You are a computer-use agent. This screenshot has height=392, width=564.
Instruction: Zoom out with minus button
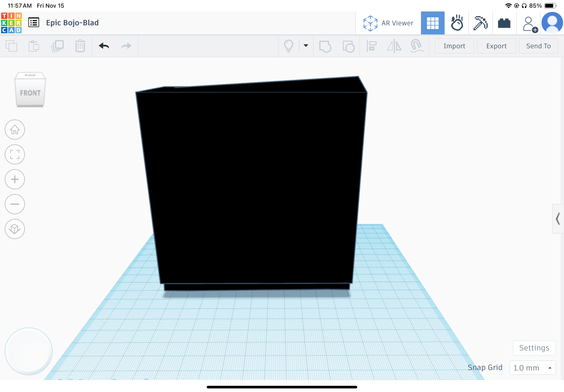click(x=15, y=204)
